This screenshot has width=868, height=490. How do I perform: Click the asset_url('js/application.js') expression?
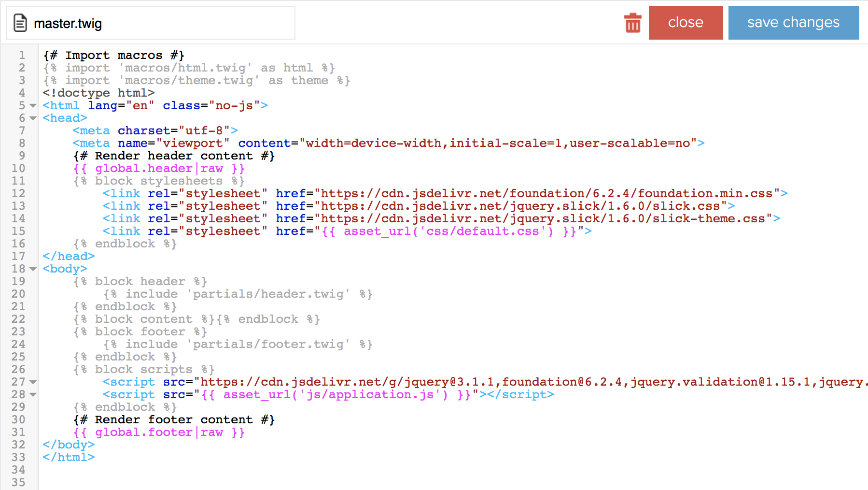(x=336, y=394)
